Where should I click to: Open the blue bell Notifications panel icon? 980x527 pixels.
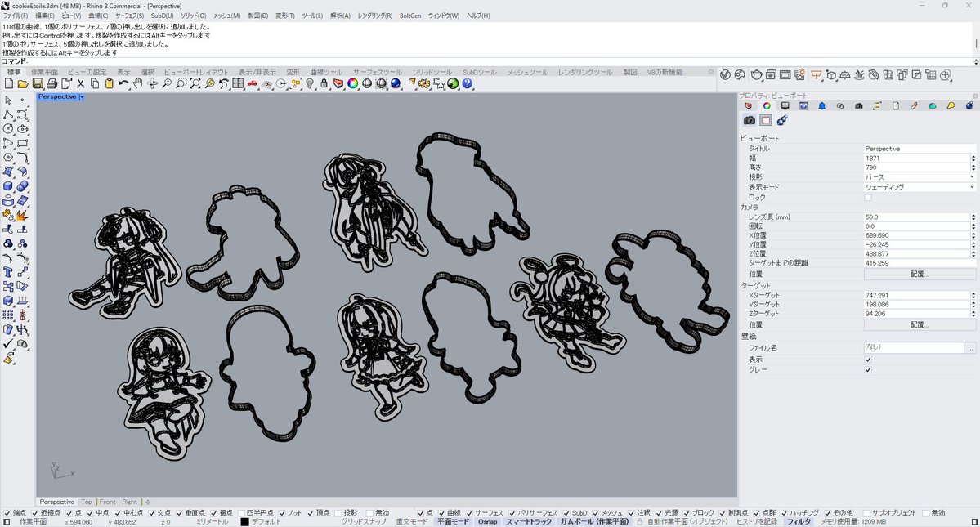pos(822,106)
